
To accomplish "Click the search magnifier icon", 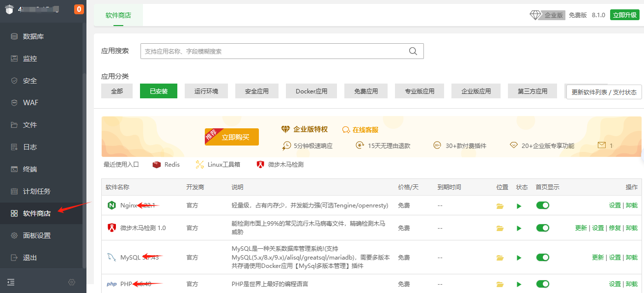I will pyautogui.click(x=413, y=51).
